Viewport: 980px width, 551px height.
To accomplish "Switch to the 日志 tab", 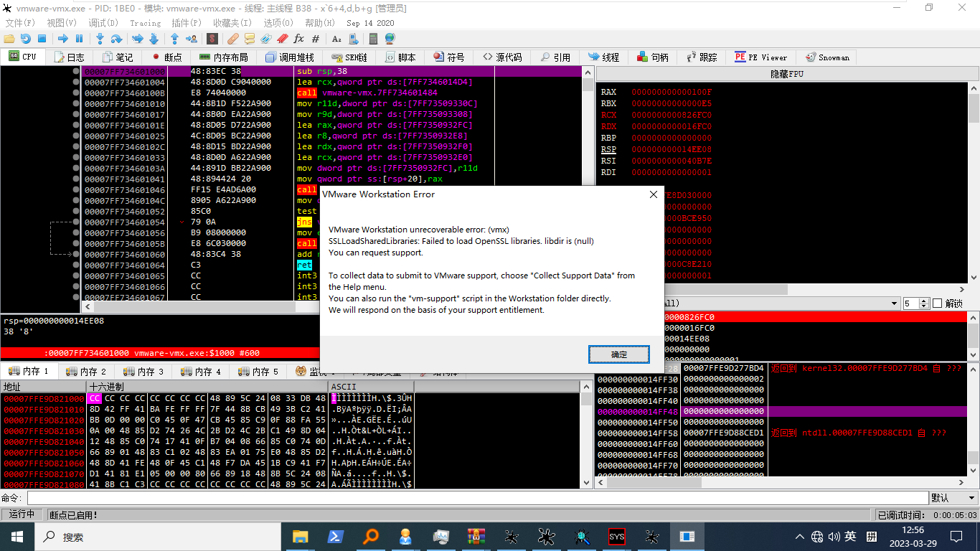I will 68,57.
